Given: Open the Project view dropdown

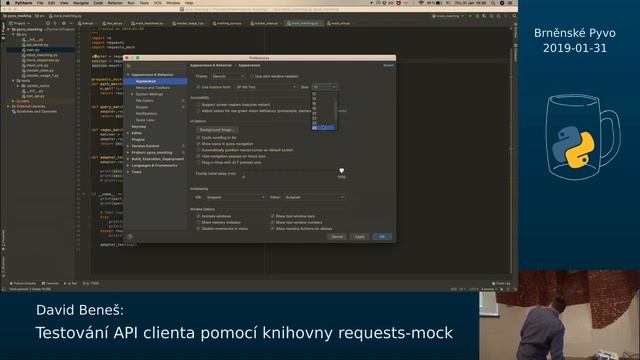Looking at the screenshot, I should coord(20,23).
